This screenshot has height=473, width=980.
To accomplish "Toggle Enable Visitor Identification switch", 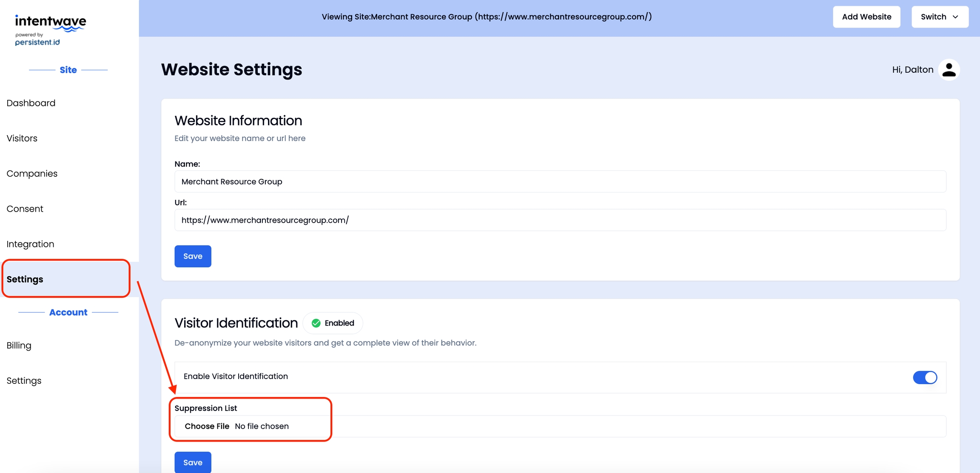I will 924,377.
